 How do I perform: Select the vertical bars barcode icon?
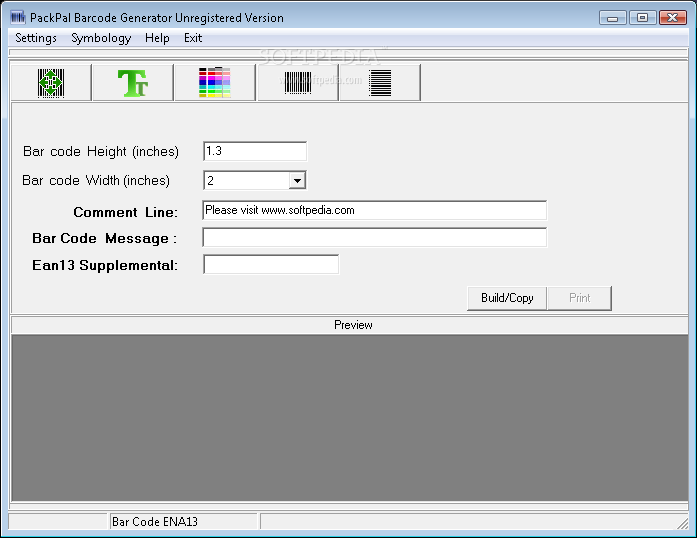click(298, 83)
